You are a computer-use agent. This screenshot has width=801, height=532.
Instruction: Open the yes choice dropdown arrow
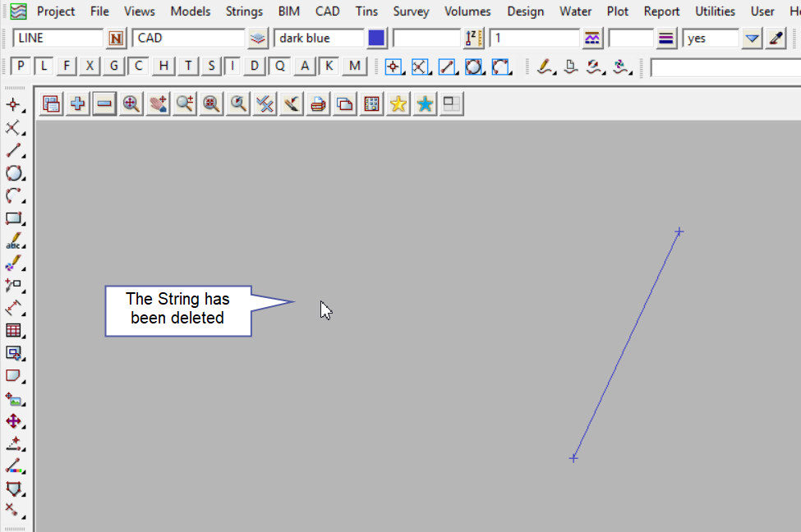coord(752,39)
